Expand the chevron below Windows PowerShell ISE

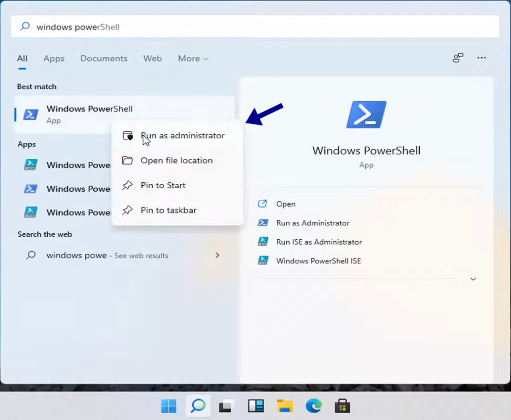point(473,279)
